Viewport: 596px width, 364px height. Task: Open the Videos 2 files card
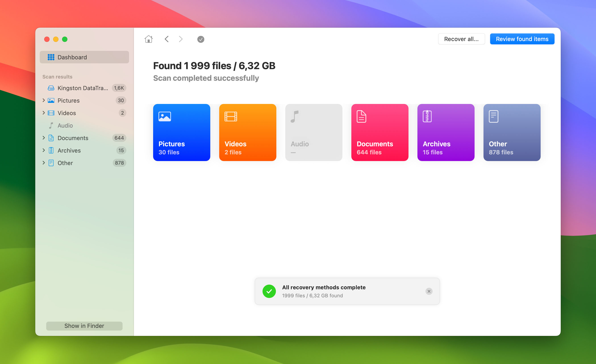tap(248, 132)
